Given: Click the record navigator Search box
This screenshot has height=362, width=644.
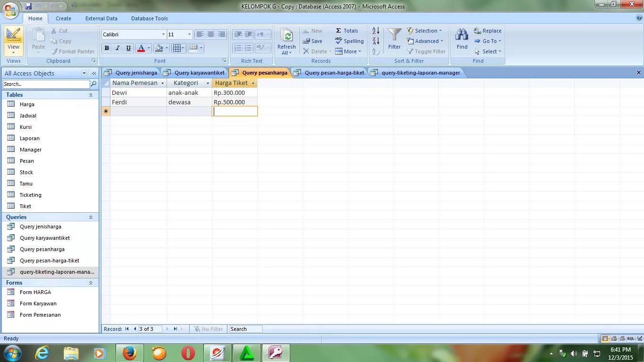Looking at the screenshot, I should tap(245, 329).
